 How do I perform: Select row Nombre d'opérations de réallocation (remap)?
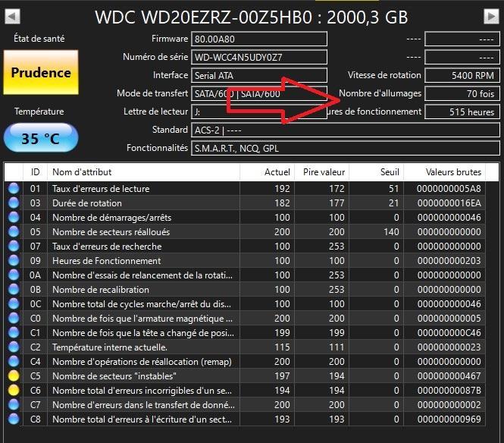[245, 362]
